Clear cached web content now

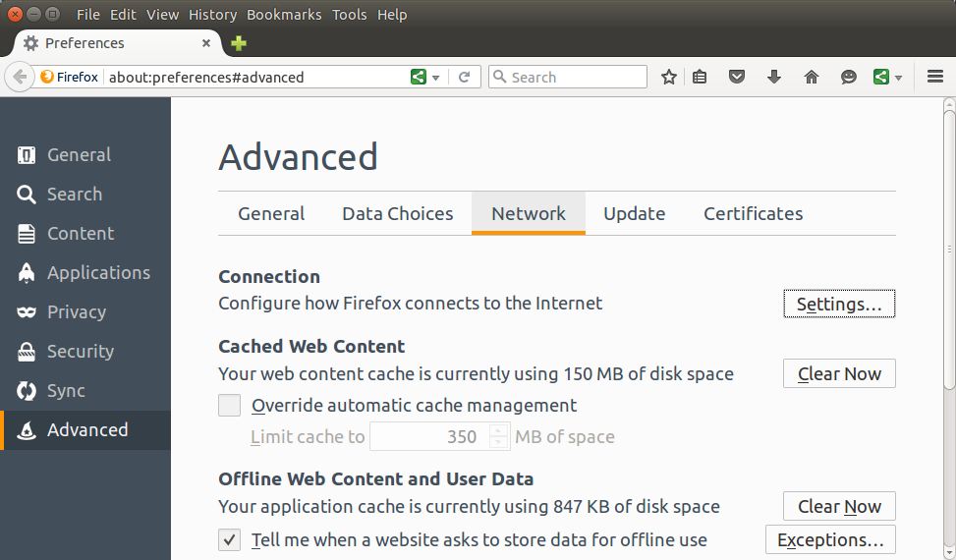(839, 373)
